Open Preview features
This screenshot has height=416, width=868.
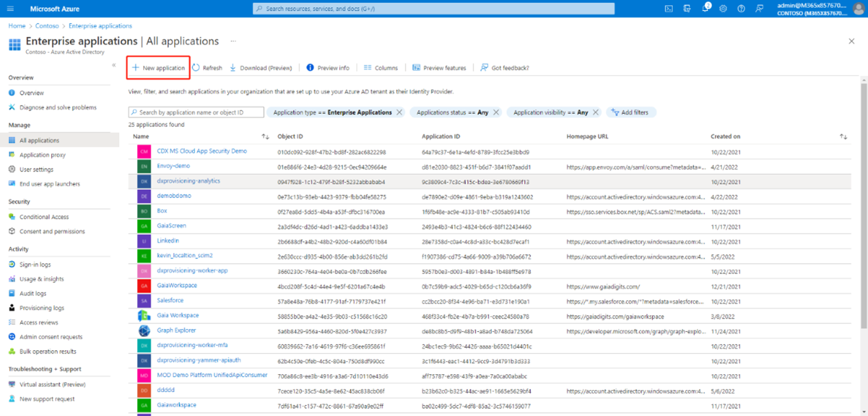click(x=439, y=68)
